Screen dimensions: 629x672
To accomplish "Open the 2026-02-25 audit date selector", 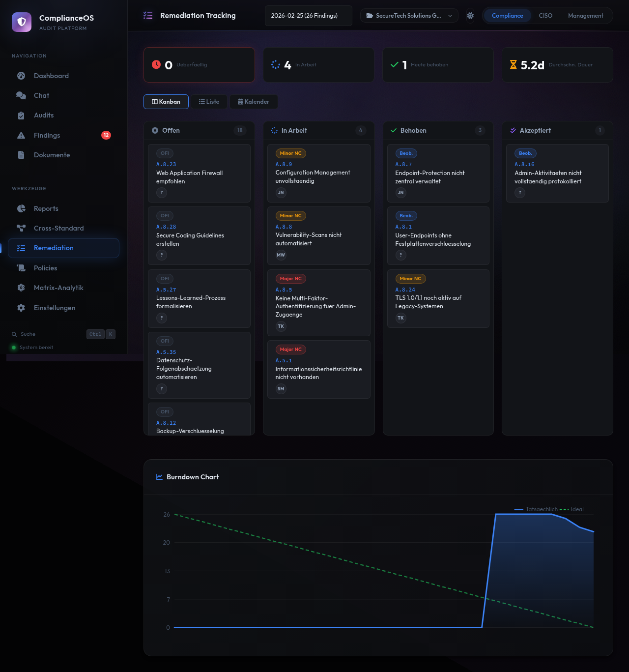I will 308,16.
